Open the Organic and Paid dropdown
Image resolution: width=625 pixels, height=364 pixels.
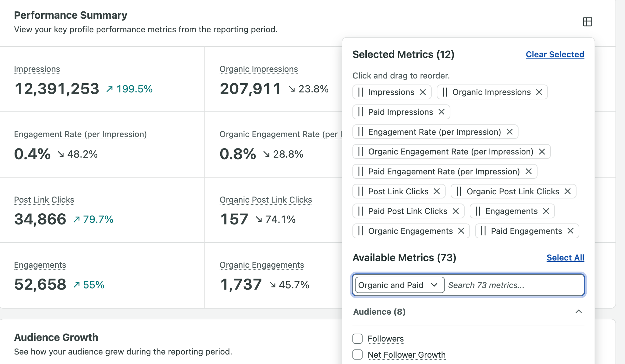click(399, 285)
